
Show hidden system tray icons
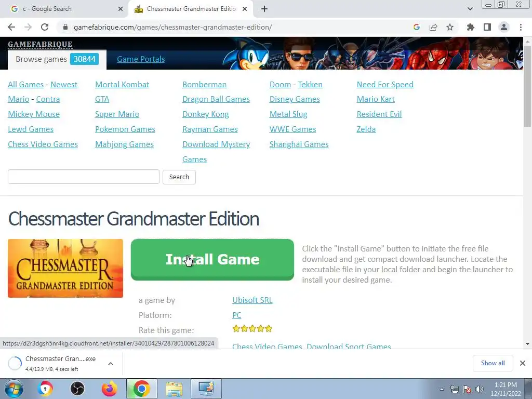click(442, 389)
